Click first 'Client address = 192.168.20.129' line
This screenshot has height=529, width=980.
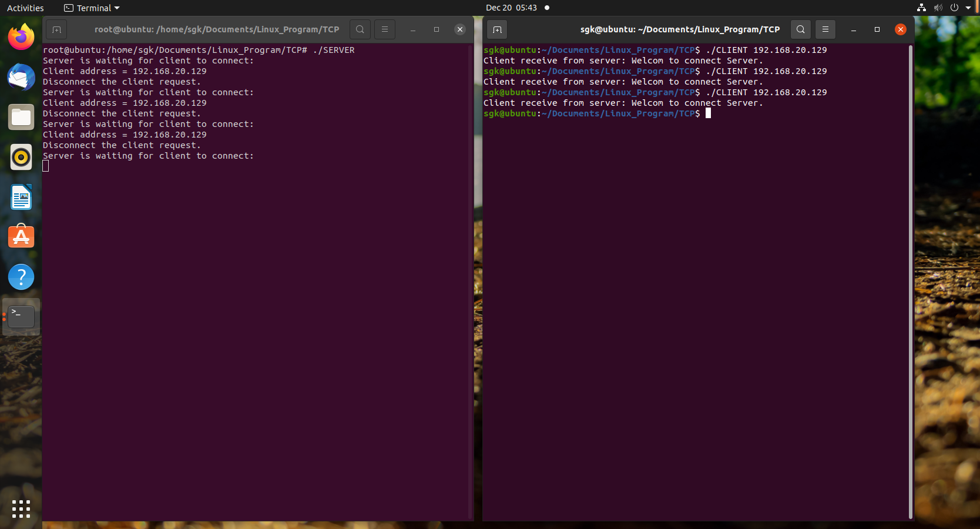125,71
